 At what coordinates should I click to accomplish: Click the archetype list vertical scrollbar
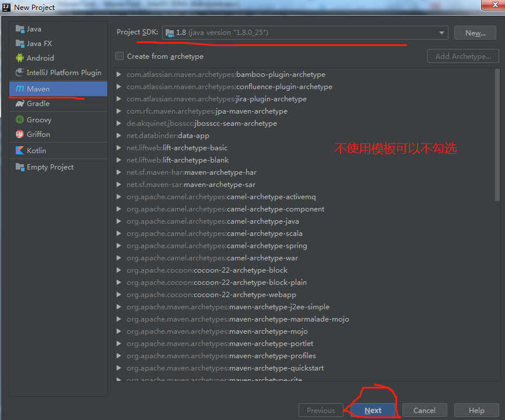pyautogui.click(x=497, y=135)
